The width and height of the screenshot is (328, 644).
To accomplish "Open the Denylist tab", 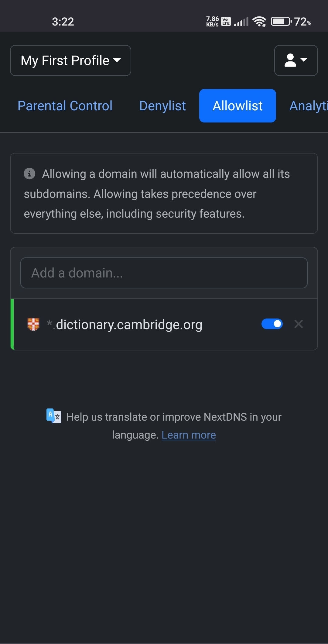I will click(x=162, y=106).
